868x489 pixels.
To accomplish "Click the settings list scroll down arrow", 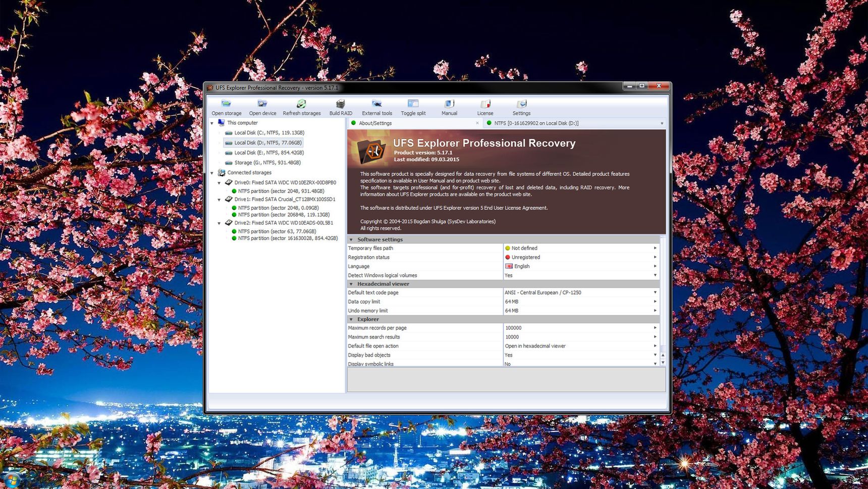I will pyautogui.click(x=663, y=363).
